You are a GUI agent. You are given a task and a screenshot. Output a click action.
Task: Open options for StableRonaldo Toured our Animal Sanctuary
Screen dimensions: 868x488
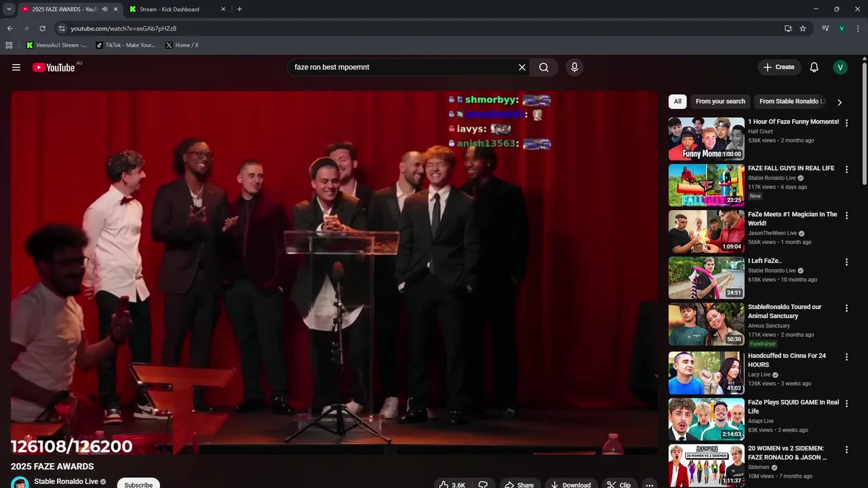point(846,308)
